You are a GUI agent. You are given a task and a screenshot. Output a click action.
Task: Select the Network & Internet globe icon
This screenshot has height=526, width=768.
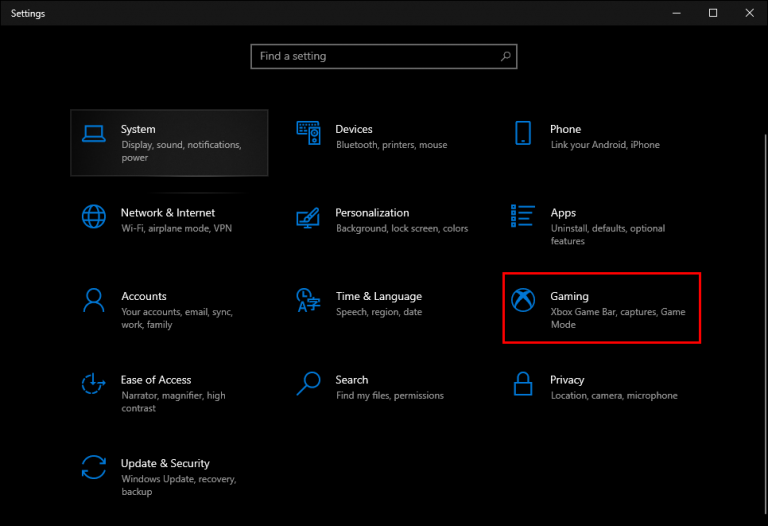tap(94, 216)
